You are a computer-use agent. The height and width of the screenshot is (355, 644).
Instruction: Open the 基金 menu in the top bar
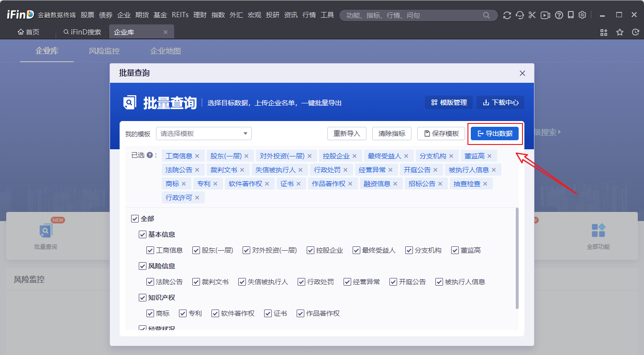tap(160, 15)
